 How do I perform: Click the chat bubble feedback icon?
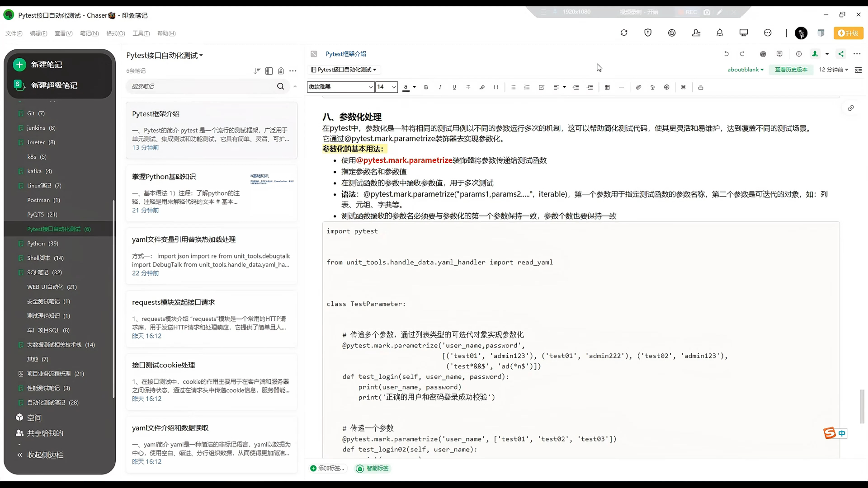coord(768,33)
